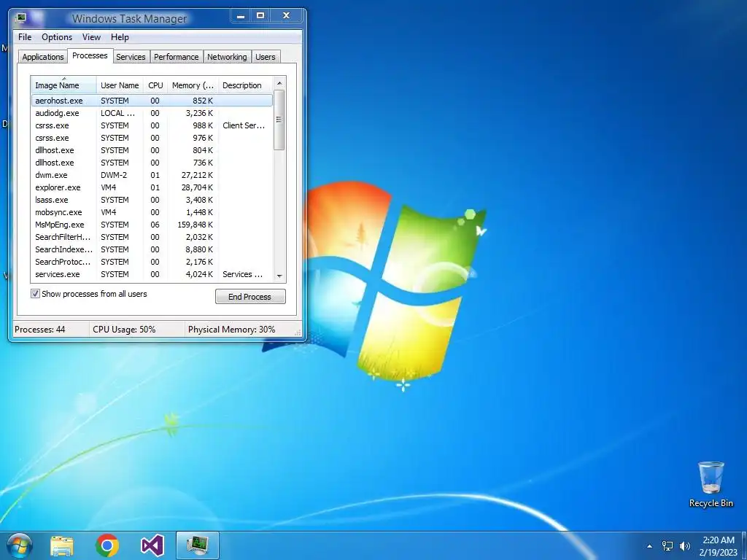
Task: Select the dwm.exe process
Action: pos(152,175)
